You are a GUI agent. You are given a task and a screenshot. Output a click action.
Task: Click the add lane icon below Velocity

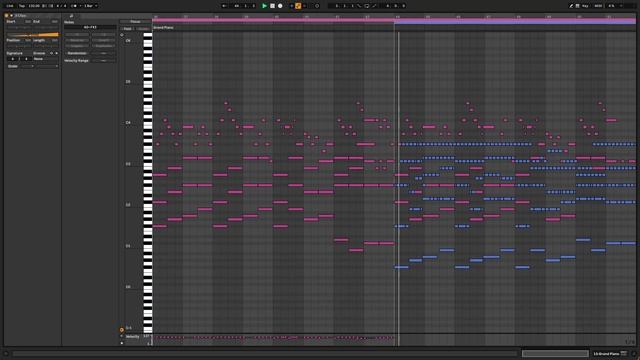click(x=122, y=343)
